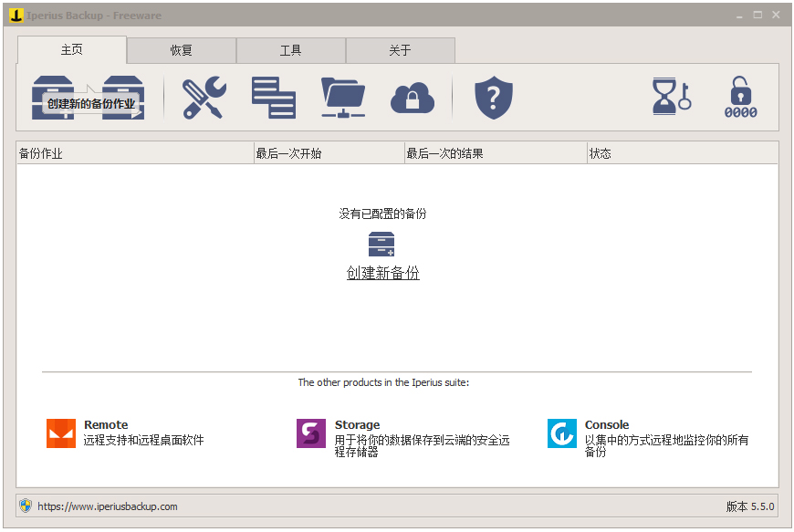Switch to the 主页 tab

72,49
